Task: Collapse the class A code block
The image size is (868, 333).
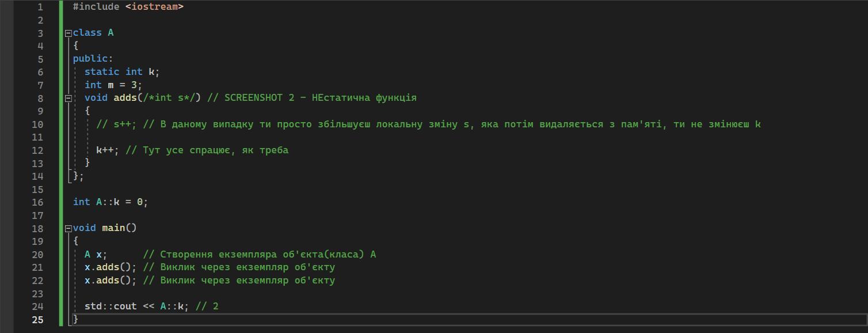Action: tap(68, 33)
